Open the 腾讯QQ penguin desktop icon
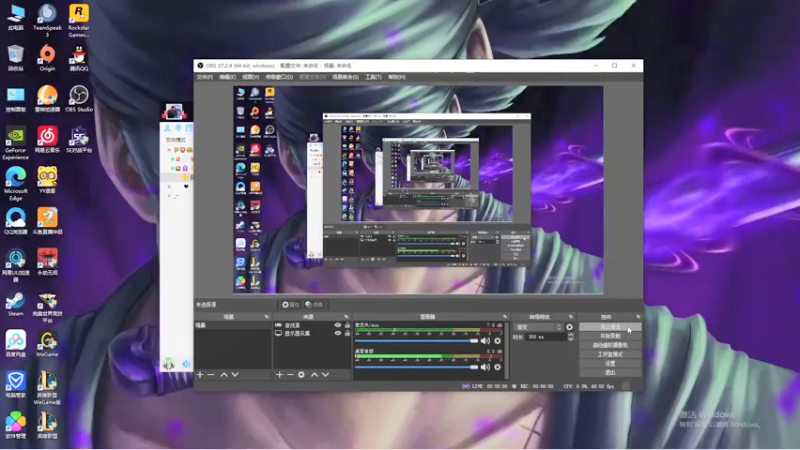 [x=79, y=57]
